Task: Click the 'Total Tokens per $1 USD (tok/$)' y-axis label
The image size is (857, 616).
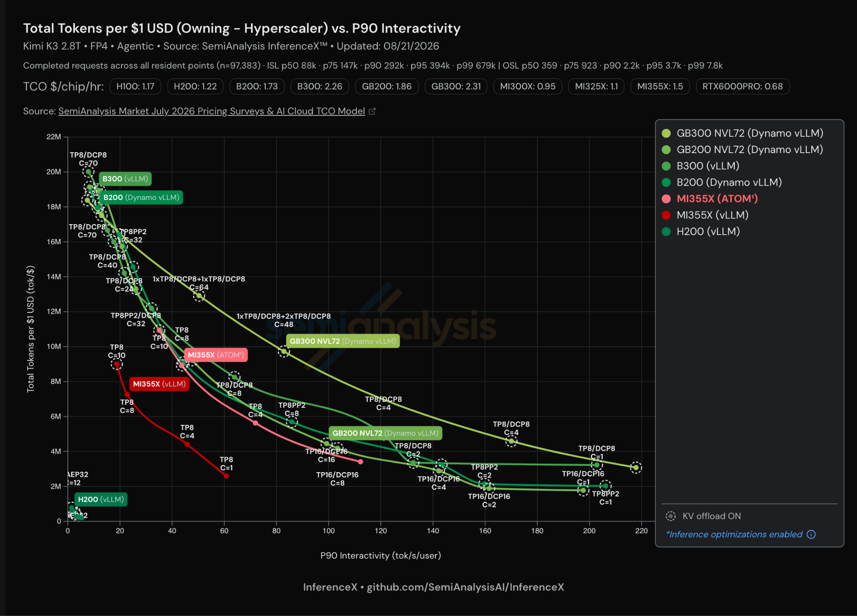Action: pyautogui.click(x=31, y=329)
